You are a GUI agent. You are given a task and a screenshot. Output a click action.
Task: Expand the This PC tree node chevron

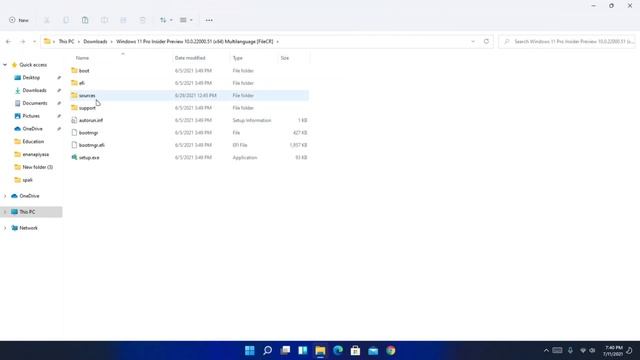[5, 212]
